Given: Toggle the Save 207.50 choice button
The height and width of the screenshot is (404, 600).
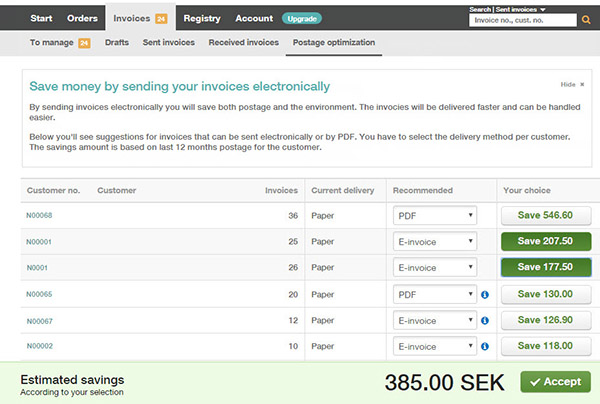Looking at the screenshot, I should 546,241.
